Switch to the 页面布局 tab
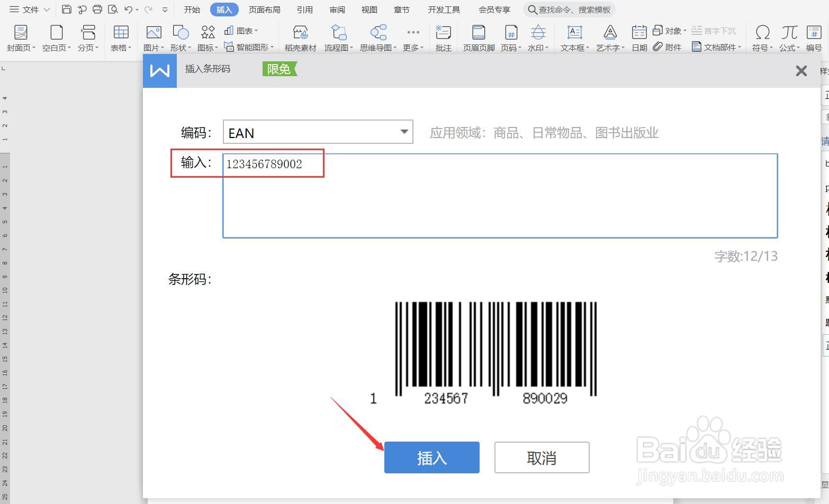Viewport: 829px width, 504px height. click(x=265, y=10)
